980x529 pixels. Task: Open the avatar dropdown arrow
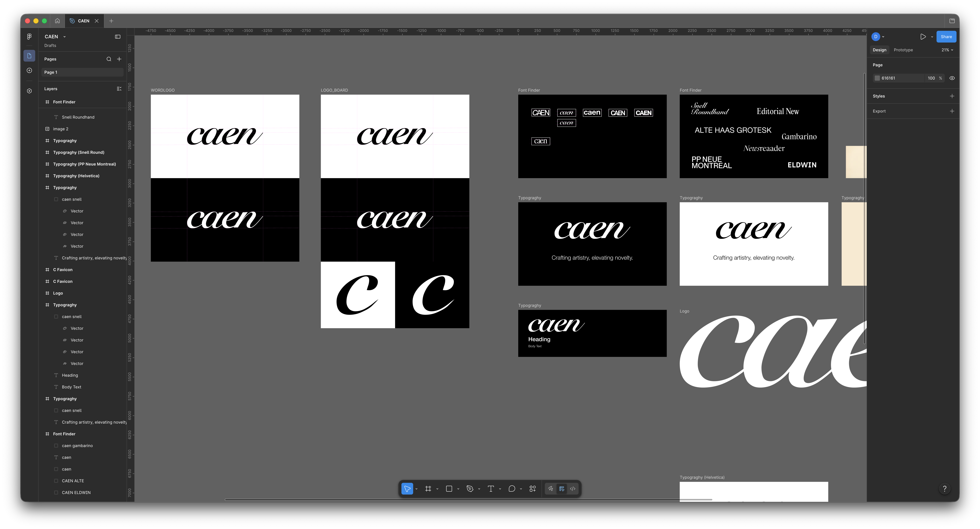(883, 37)
